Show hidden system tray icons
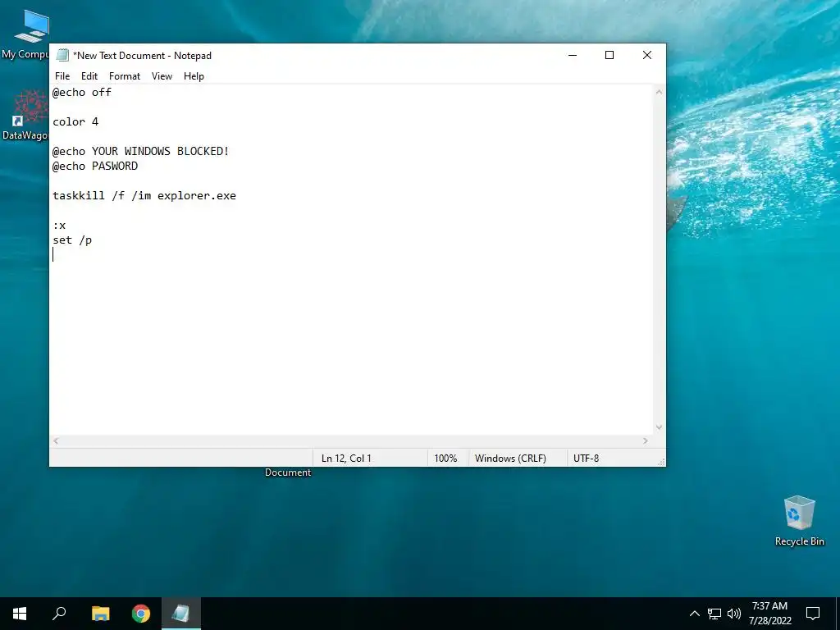 tap(694, 614)
